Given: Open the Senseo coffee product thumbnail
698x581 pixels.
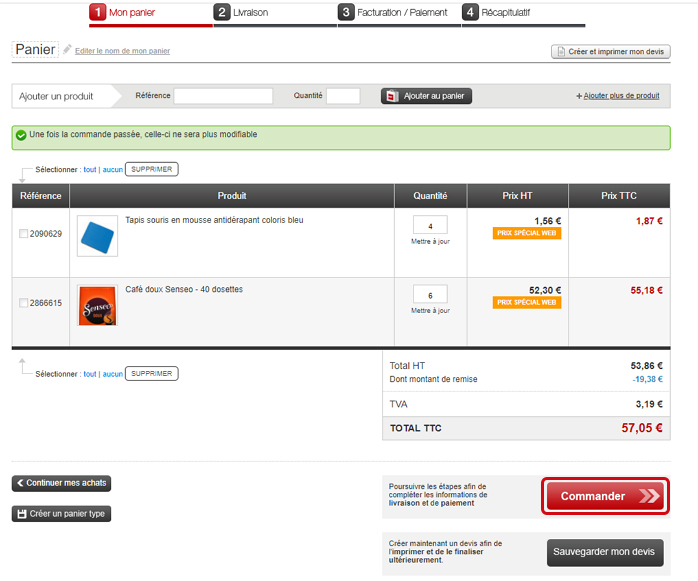Looking at the screenshot, I should [97, 304].
